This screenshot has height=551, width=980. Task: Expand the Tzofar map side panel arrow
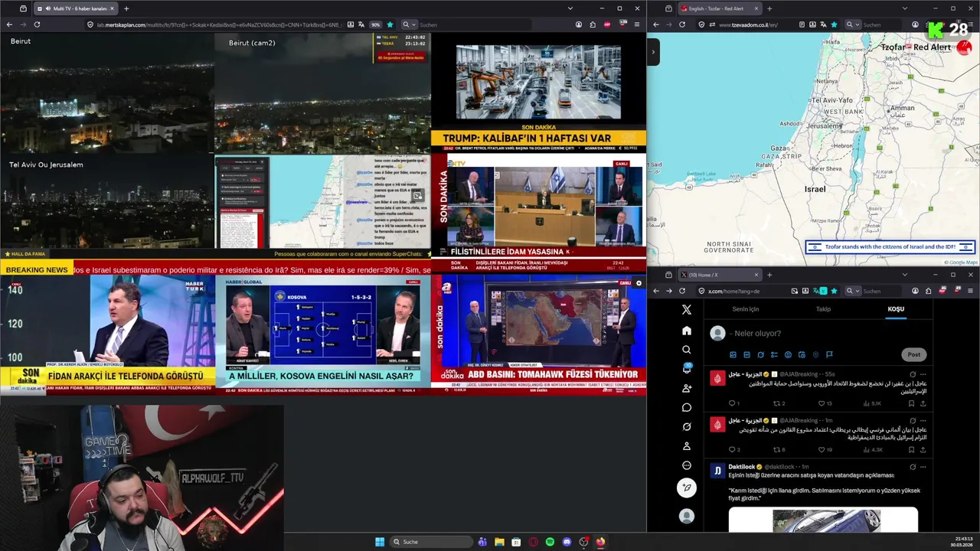point(653,52)
